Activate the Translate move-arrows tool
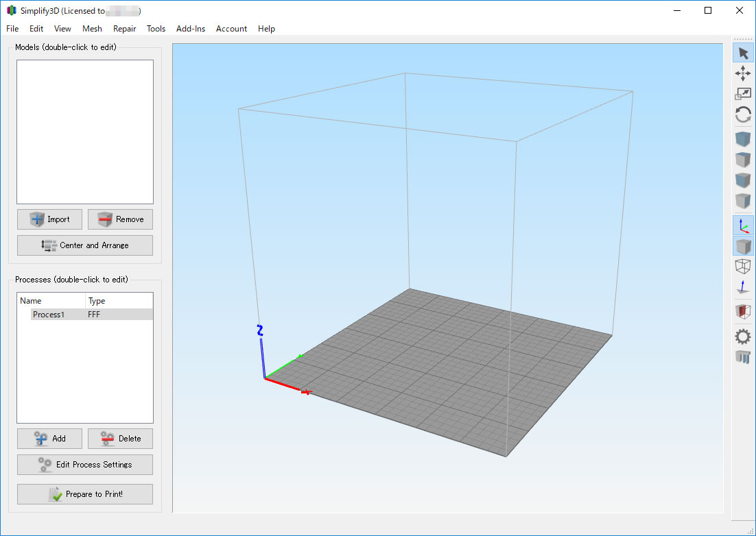The height and width of the screenshot is (536, 756). (743, 73)
